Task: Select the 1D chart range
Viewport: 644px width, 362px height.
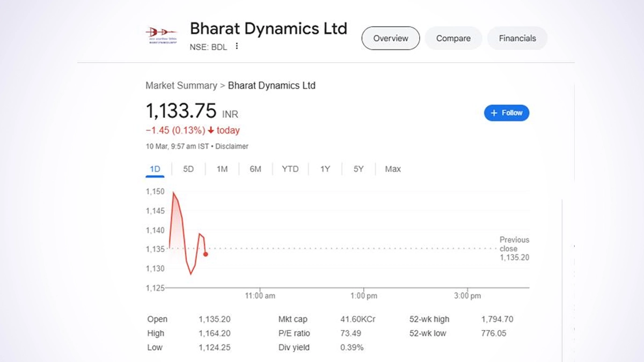Action: point(155,169)
